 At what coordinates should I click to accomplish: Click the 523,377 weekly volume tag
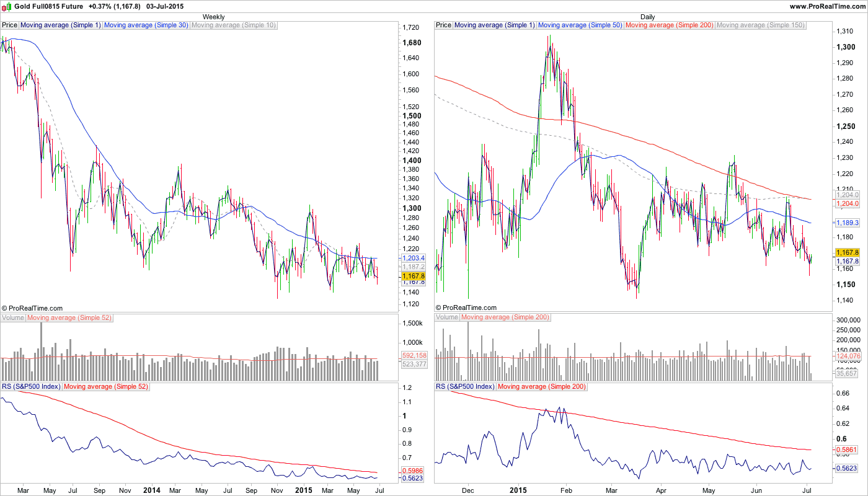(414, 364)
